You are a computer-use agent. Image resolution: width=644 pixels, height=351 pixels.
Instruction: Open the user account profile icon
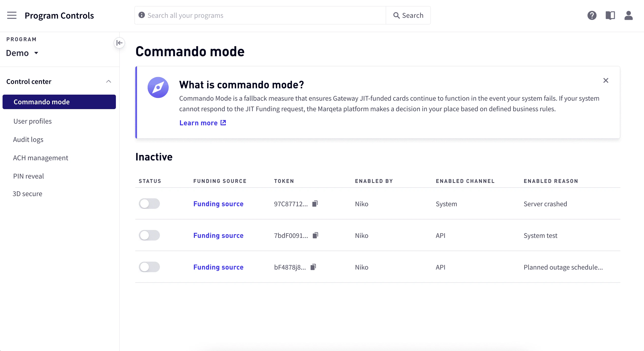point(628,15)
